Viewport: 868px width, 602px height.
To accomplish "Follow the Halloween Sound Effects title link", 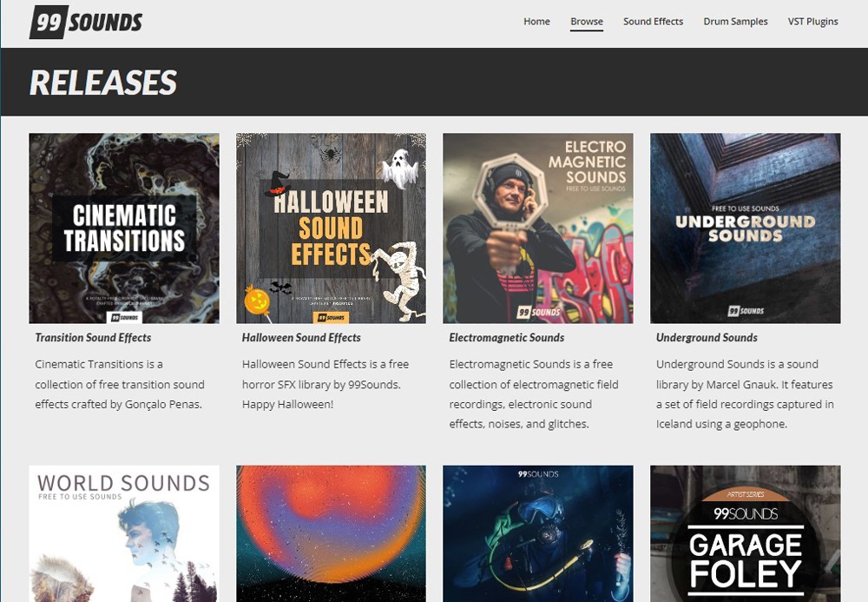I will click(301, 337).
